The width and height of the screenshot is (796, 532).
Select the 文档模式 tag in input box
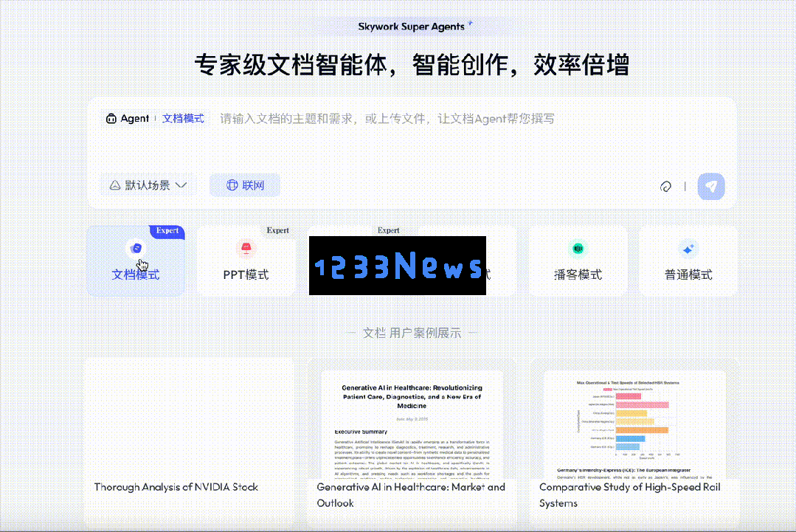pyautogui.click(x=183, y=118)
